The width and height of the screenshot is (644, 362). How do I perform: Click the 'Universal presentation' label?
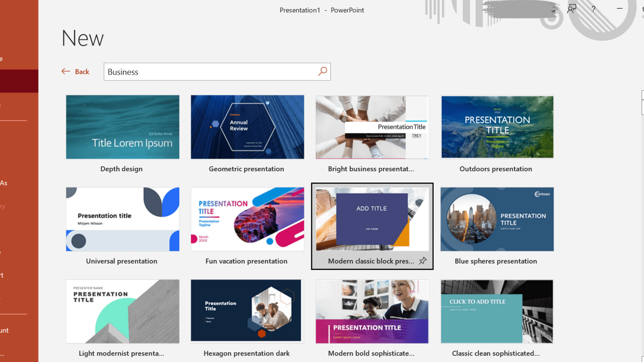click(x=121, y=261)
